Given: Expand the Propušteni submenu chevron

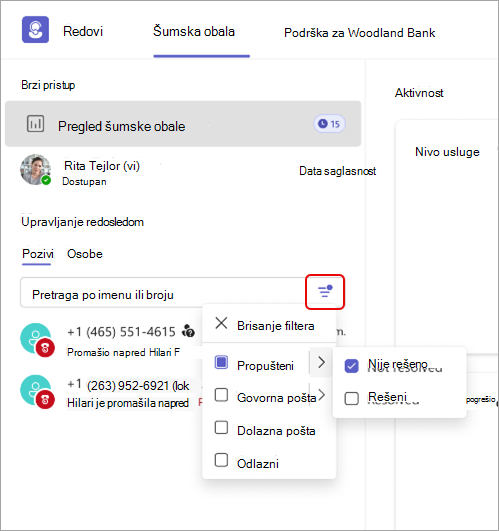Looking at the screenshot, I should (321, 362).
